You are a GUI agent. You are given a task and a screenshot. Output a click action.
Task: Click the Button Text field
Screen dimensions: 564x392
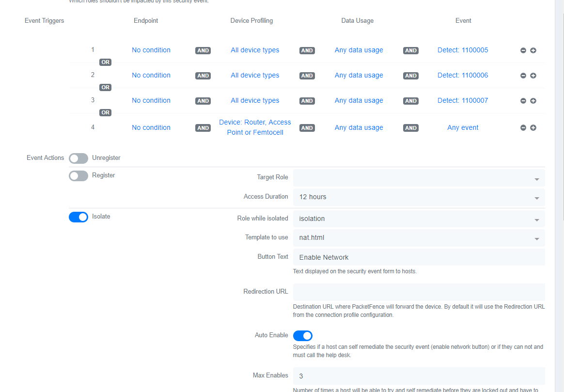[419, 257]
